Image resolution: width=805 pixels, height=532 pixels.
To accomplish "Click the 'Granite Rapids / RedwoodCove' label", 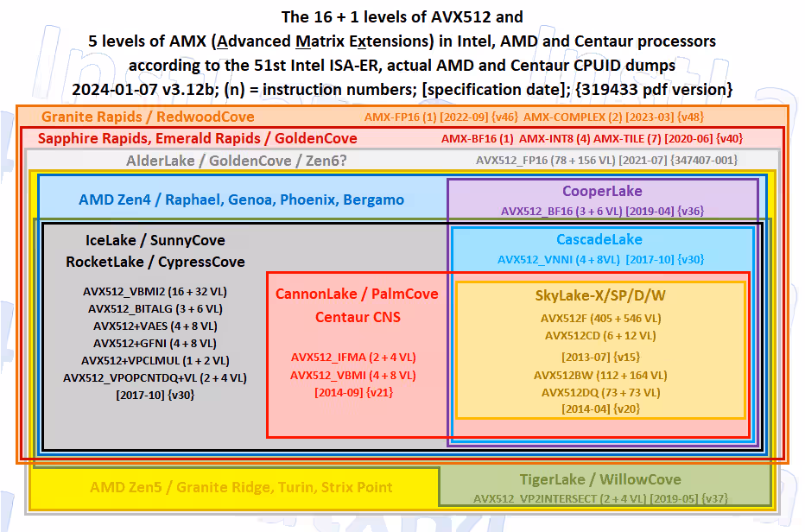I will (x=148, y=117).
